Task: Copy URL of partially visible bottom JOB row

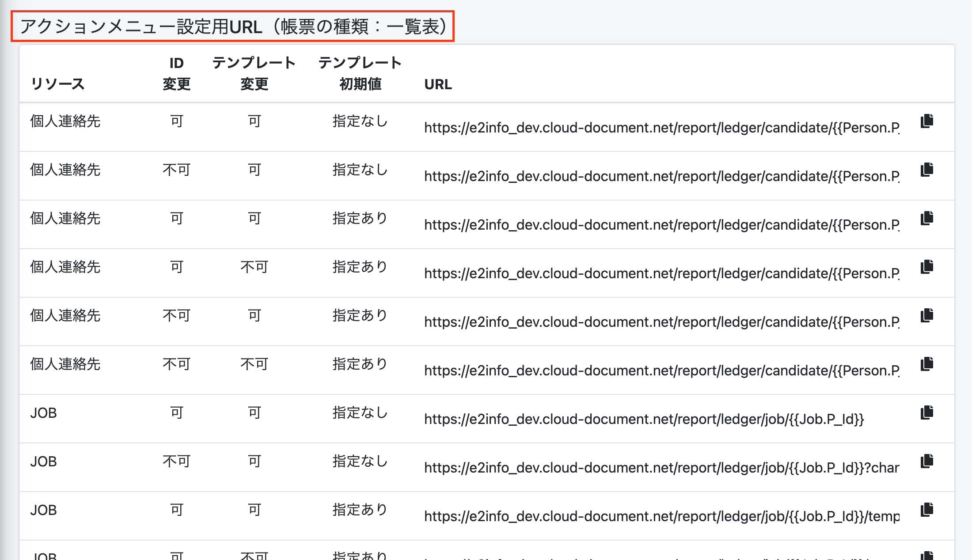Action: pos(927,556)
